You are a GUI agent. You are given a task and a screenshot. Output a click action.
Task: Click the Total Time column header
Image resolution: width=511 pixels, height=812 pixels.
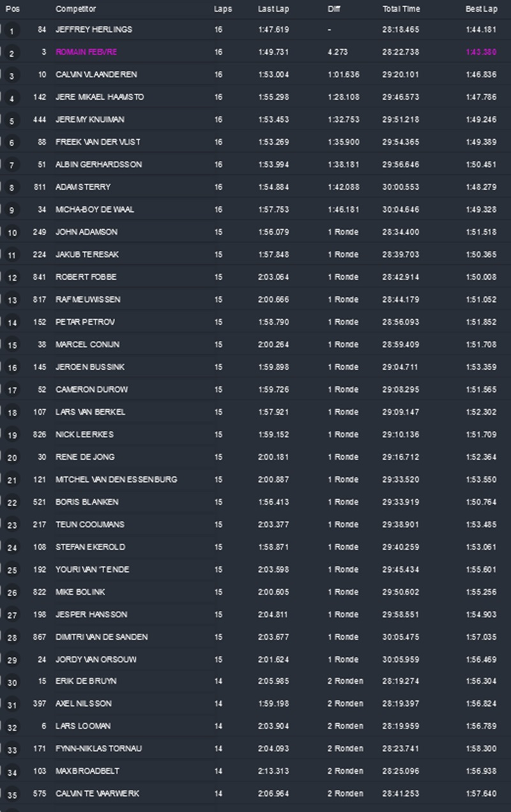click(x=401, y=10)
